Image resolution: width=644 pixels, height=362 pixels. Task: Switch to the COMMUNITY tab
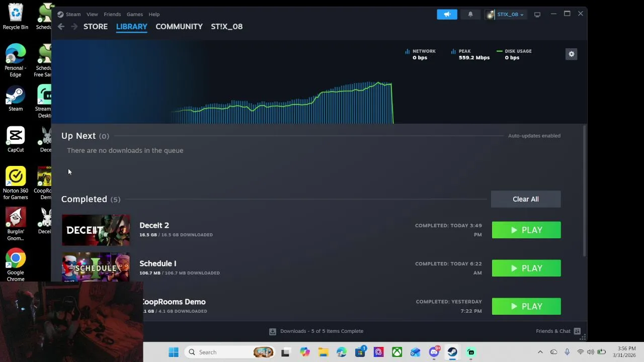[x=179, y=27]
